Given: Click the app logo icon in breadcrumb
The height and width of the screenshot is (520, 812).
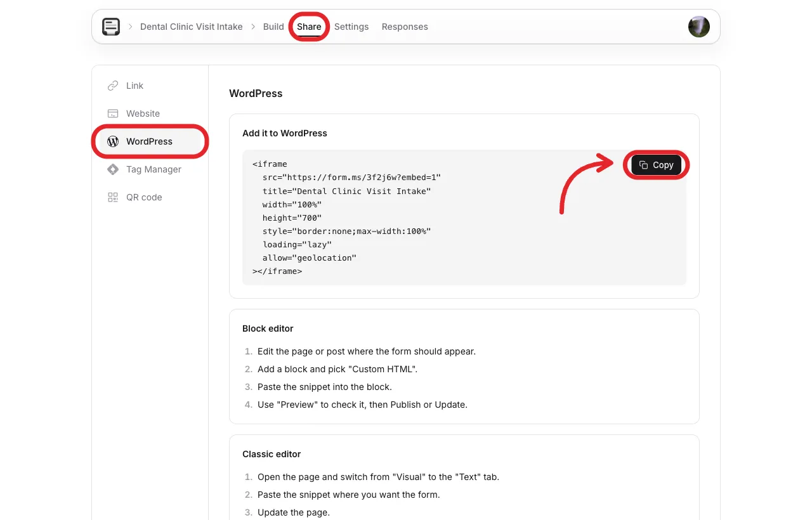Looking at the screenshot, I should 111,27.
